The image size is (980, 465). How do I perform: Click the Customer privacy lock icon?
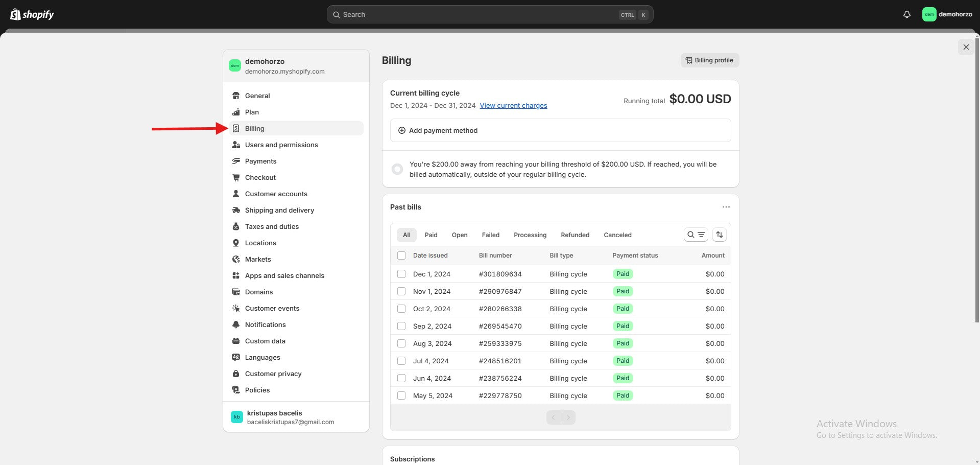point(236,374)
